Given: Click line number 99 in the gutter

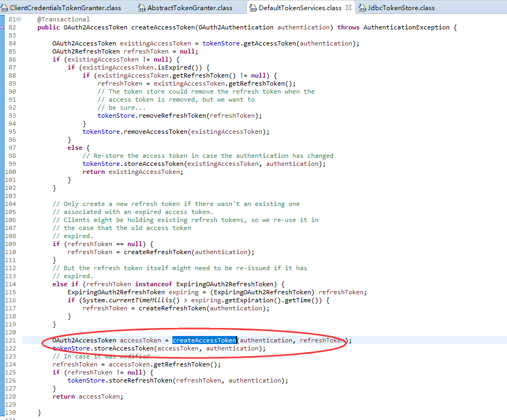Looking at the screenshot, I should pos(12,164).
